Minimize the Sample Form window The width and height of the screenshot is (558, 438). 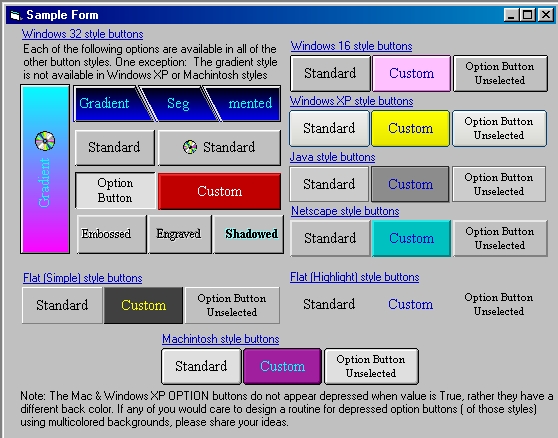[x=511, y=15]
